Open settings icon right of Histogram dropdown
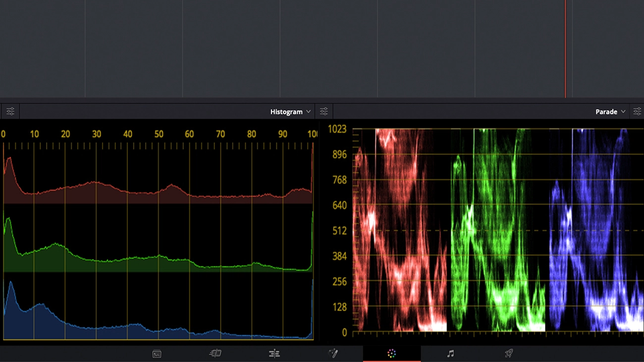Screen dimensions: 644x362 point(323,111)
